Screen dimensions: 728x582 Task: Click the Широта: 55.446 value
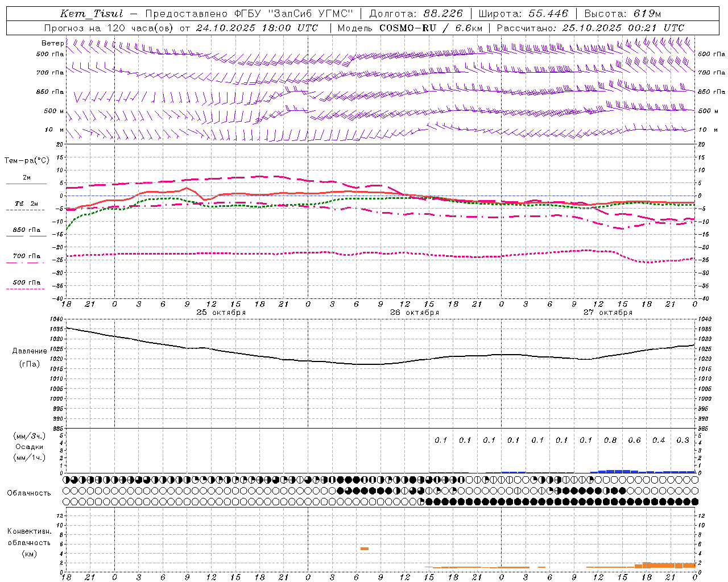point(523,14)
